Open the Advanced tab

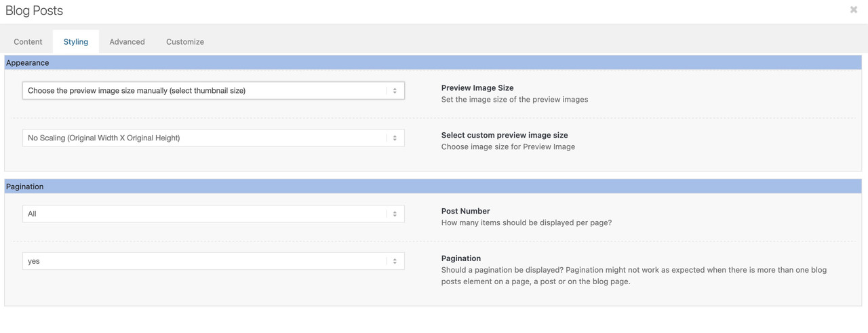[127, 41]
